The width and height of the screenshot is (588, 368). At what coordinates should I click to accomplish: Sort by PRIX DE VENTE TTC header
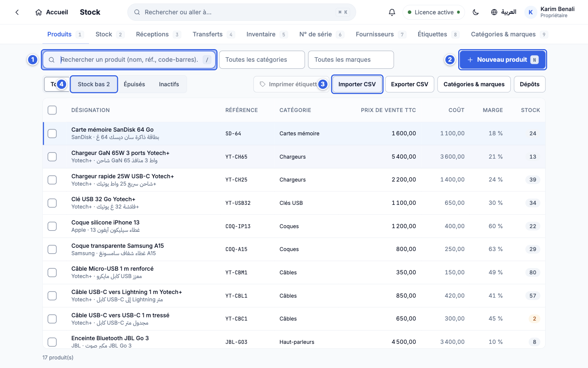[388, 110]
